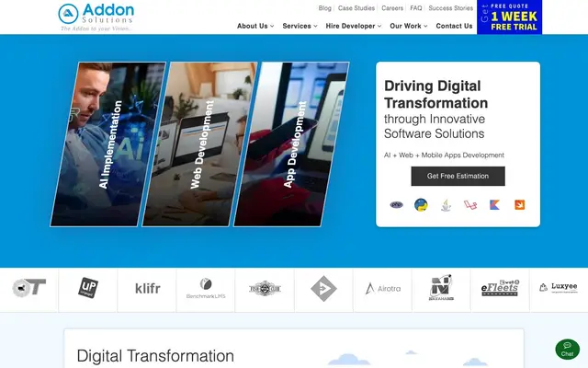Click the Get Free Estimation button

tap(458, 176)
